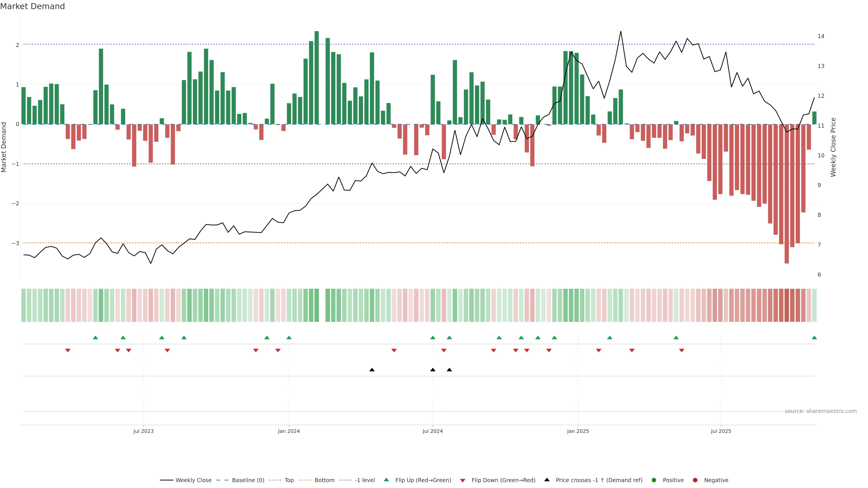Click the source: sharemaestro.com text

click(x=821, y=411)
